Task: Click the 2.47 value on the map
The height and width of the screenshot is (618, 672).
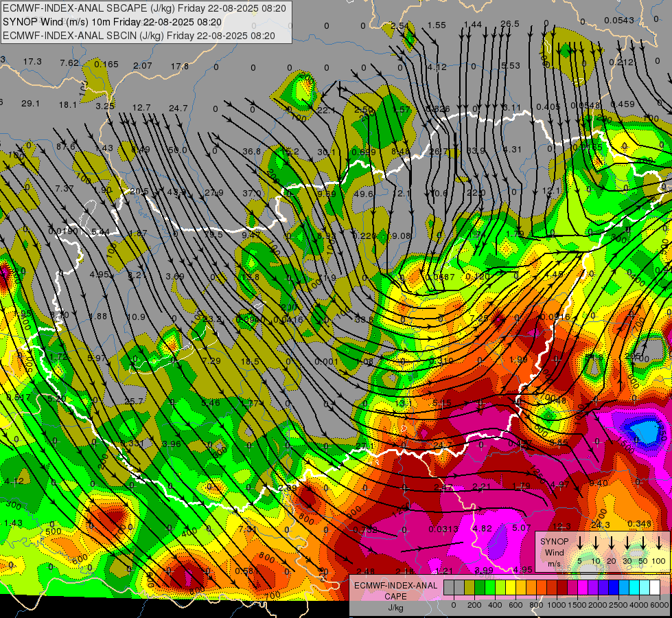Action: (x=443, y=488)
